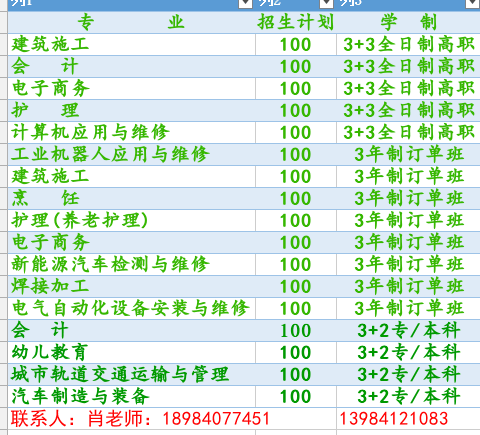
Task: Select the 100 cell in 工业机器人应用与维修 row
Action: [296, 154]
